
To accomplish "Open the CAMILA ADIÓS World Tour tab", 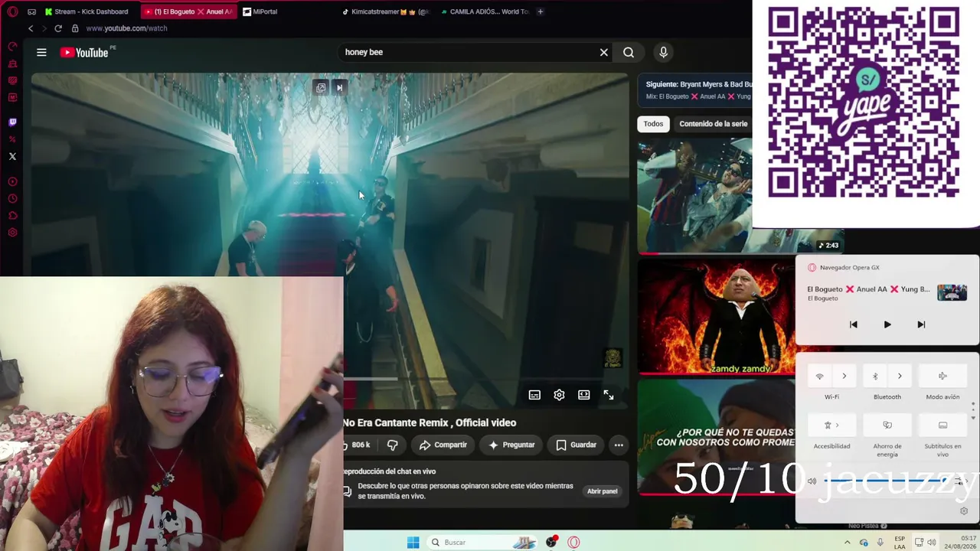I will click(x=485, y=11).
